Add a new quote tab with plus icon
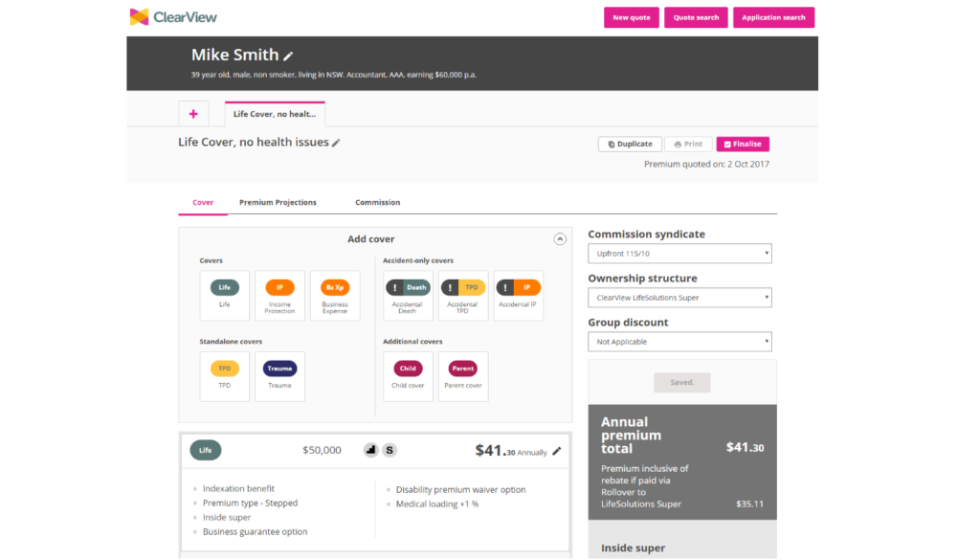 [193, 114]
